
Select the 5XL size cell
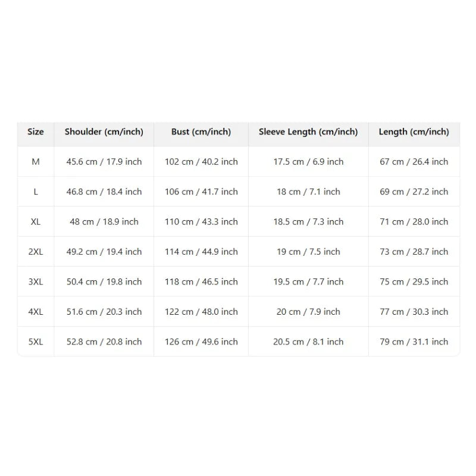36,342
